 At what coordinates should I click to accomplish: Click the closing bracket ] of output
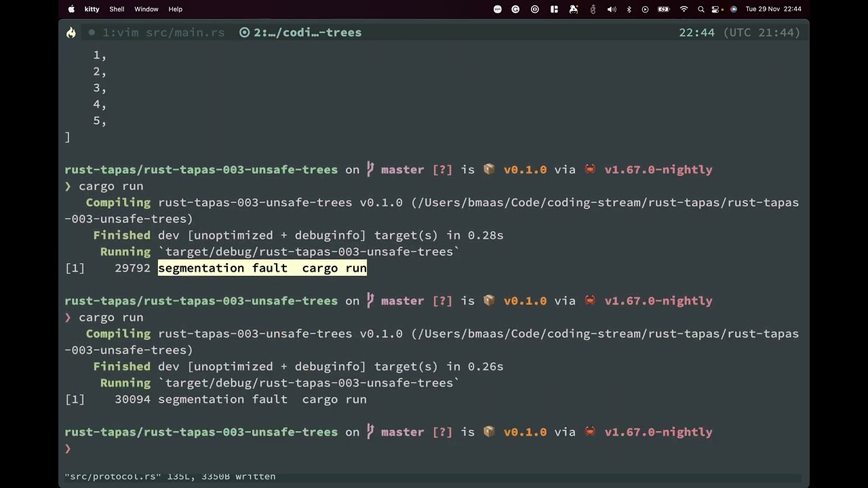click(67, 138)
